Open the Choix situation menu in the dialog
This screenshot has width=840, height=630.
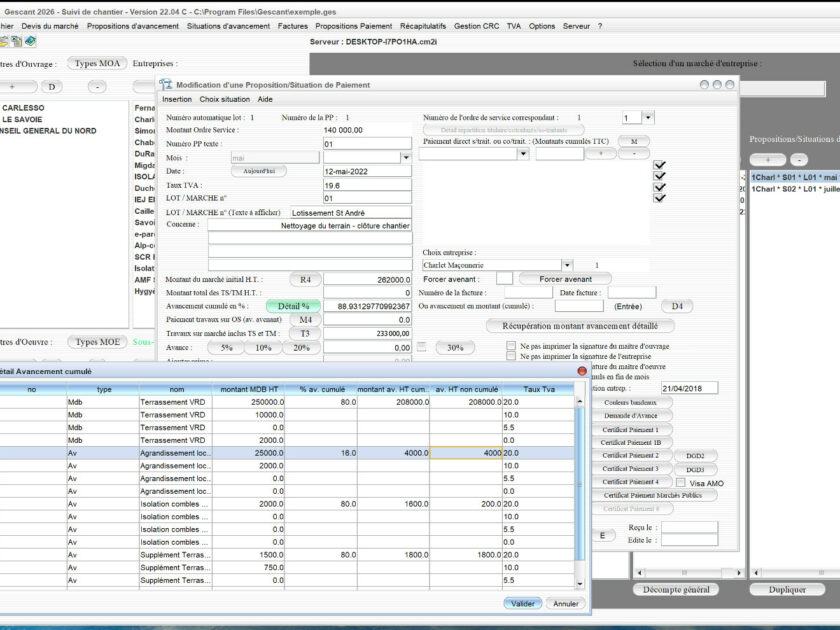coord(224,100)
